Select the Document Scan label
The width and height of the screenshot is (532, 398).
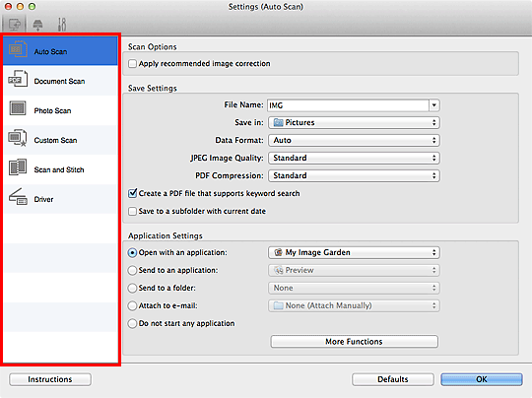click(x=59, y=81)
